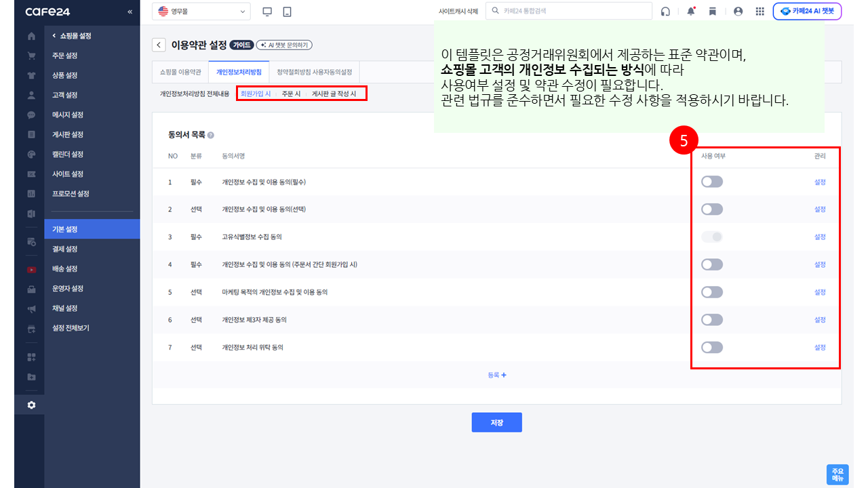Toggle 마케팅 목적의 개인정보 수집 및 이용 동의

712,292
